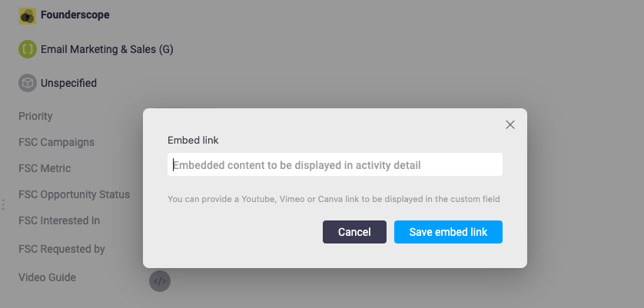Close the Embed link dialog
Viewport: 644px width, 308px height.
click(x=510, y=124)
